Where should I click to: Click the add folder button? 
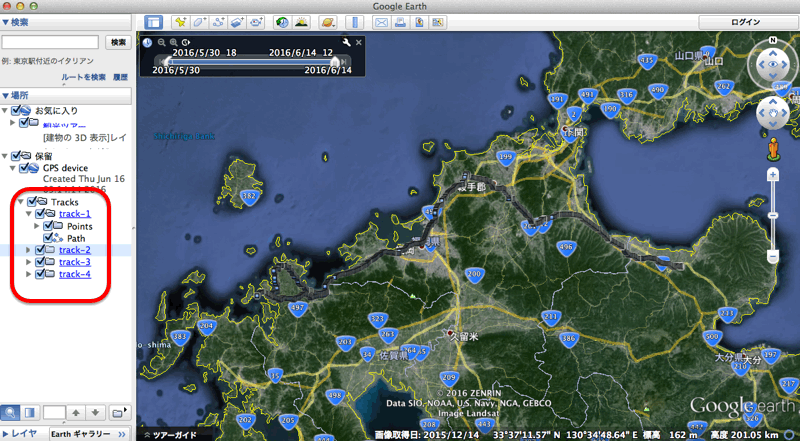click(118, 412)
